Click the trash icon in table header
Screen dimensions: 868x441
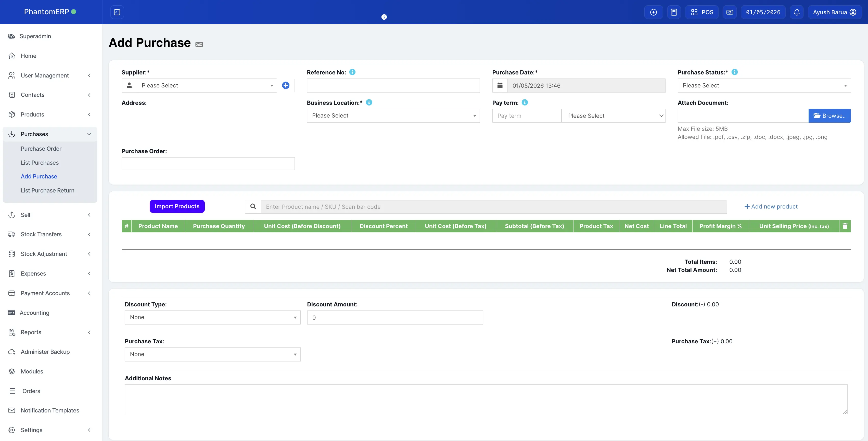[845, 226]
